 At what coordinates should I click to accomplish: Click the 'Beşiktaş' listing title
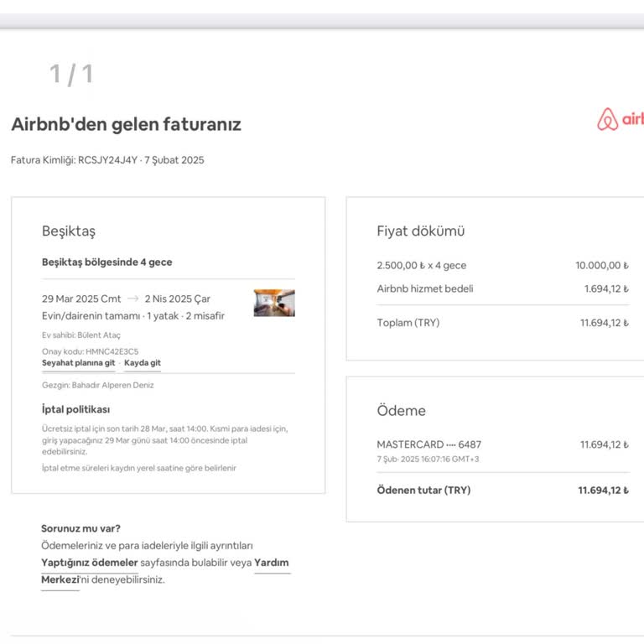pyautogui.click(x=69, y=231)
